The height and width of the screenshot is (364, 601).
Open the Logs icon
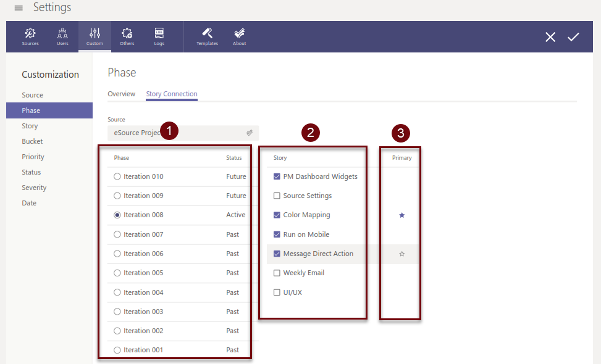click(159, 36)
